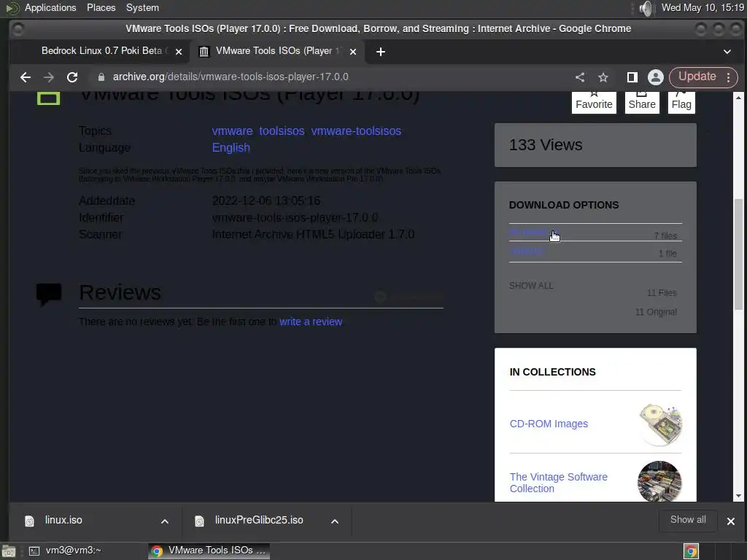Screen dimensions: 747x560
Task: Switch to vm3@vm3 terminal in taskbar
Action: point(64,551)
